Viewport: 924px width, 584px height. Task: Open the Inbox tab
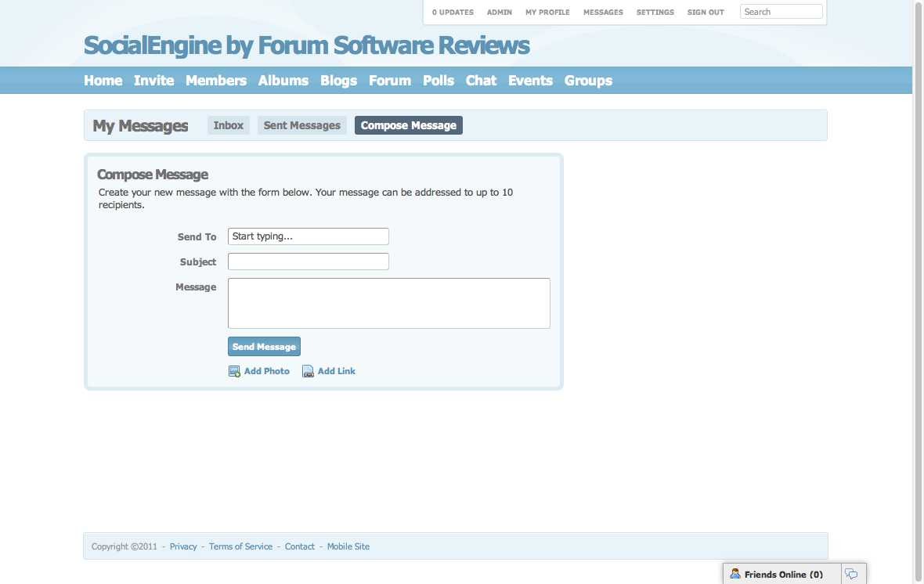pos(228,125)
